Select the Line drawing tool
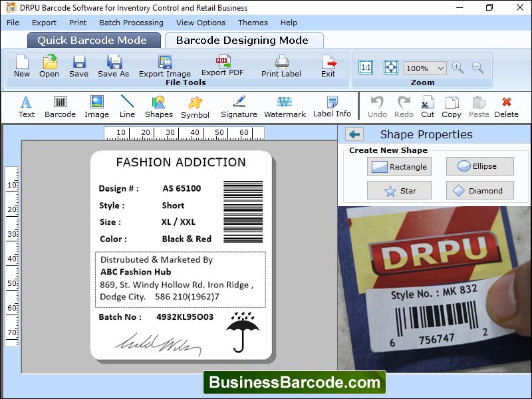 pos(127,106)
